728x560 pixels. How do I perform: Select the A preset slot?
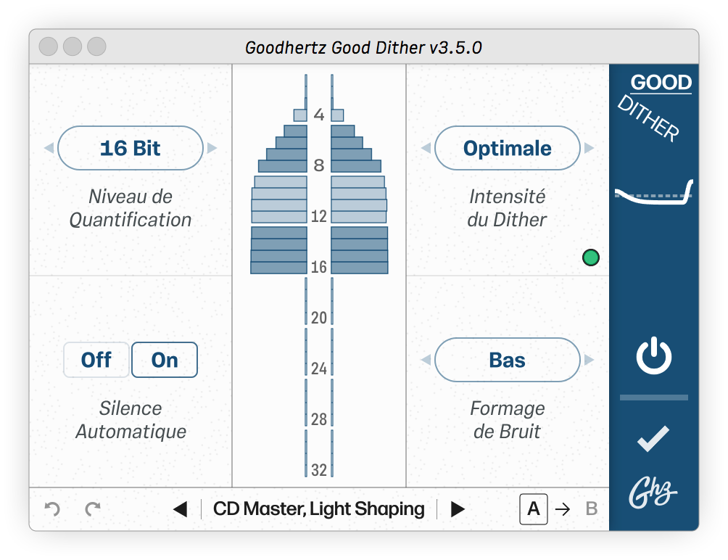coord(534,509)
